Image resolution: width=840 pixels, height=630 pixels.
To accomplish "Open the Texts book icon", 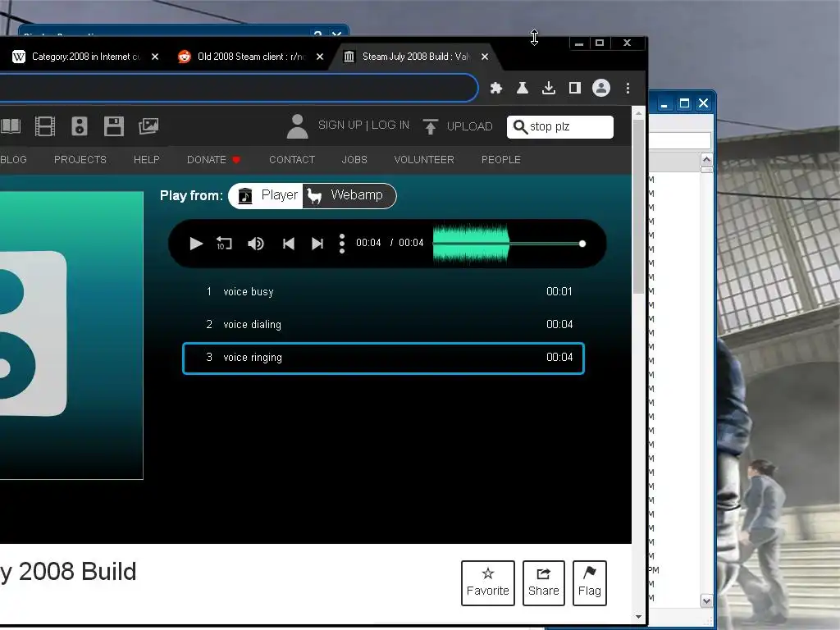I will [10, 126].
